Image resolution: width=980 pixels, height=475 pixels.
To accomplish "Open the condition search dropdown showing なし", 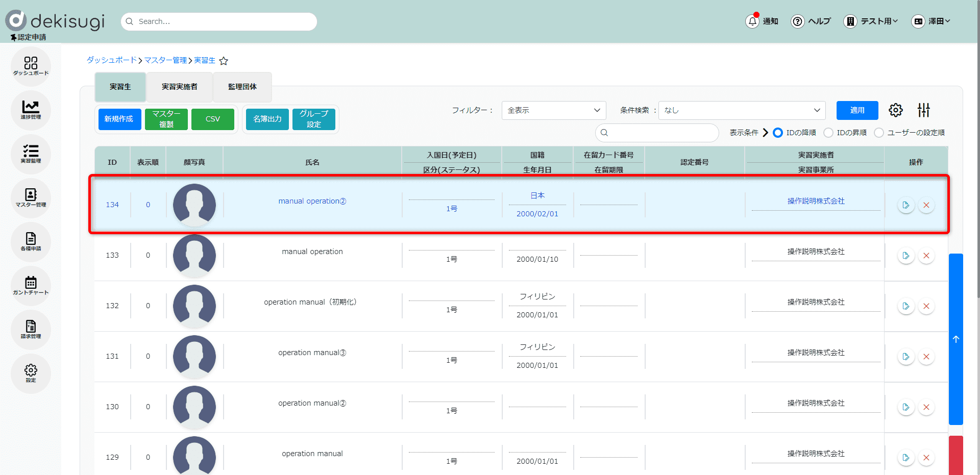I will tap(742, 110).
